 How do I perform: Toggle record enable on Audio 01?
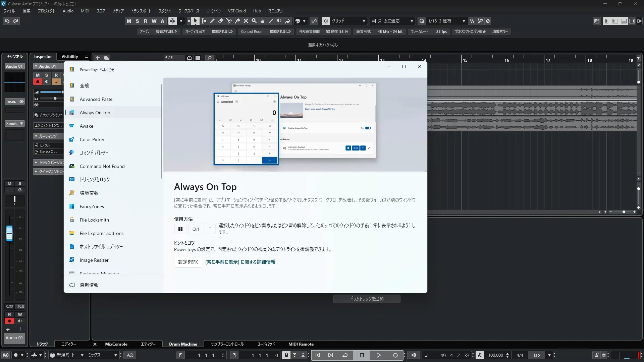coord(38,81)
